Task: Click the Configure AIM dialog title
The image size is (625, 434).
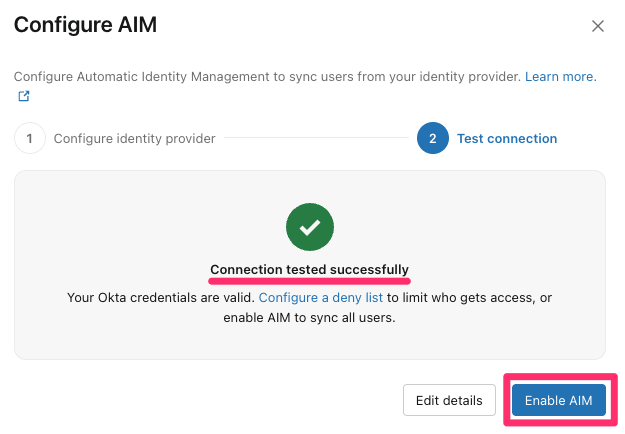Action: [85, 25]
